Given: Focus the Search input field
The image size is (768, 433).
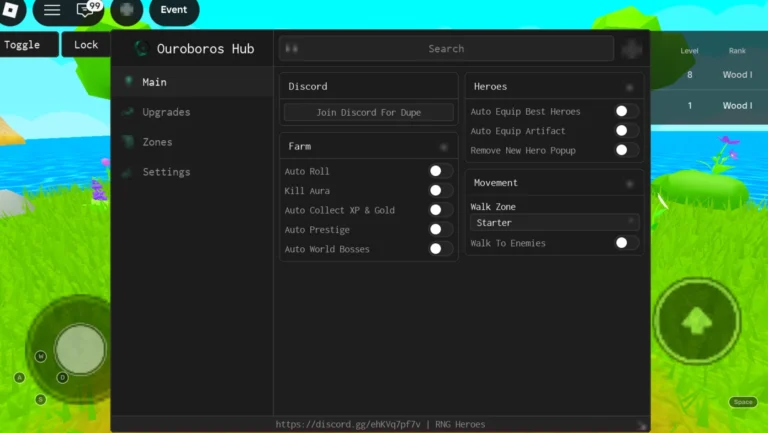Looking at the screenshot, I should tap(446, 48).
